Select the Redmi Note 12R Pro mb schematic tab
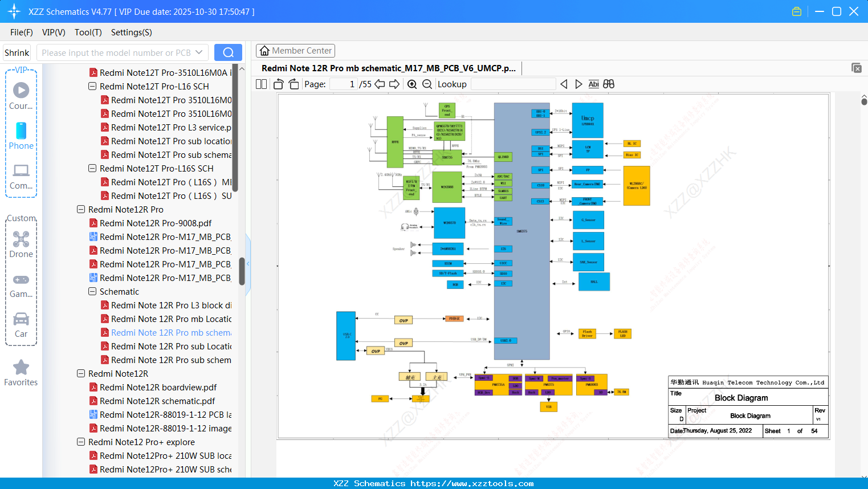Screen dimensions: 868x489 coord(389,68)
